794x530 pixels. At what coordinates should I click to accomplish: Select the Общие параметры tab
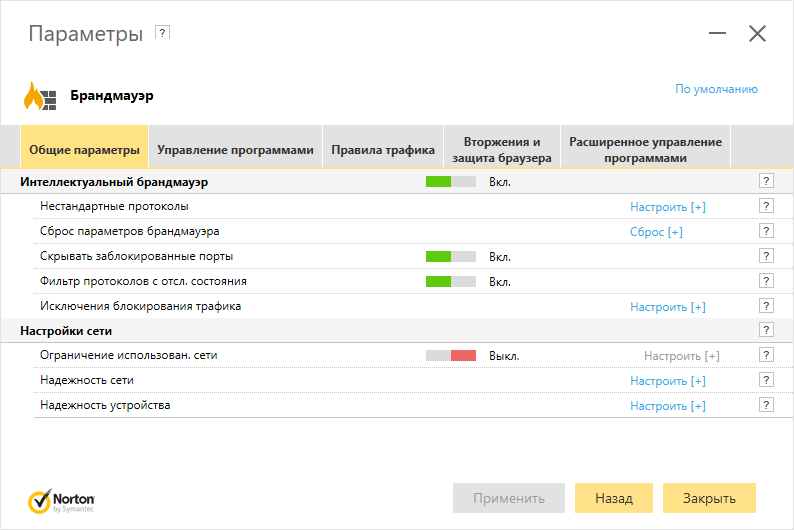84,147
